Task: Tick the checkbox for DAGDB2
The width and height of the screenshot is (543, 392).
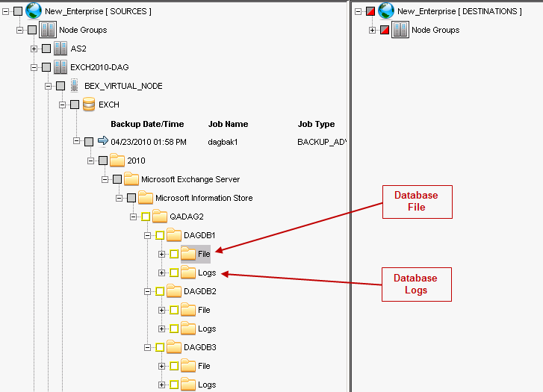Action: (x=160, y=291)
